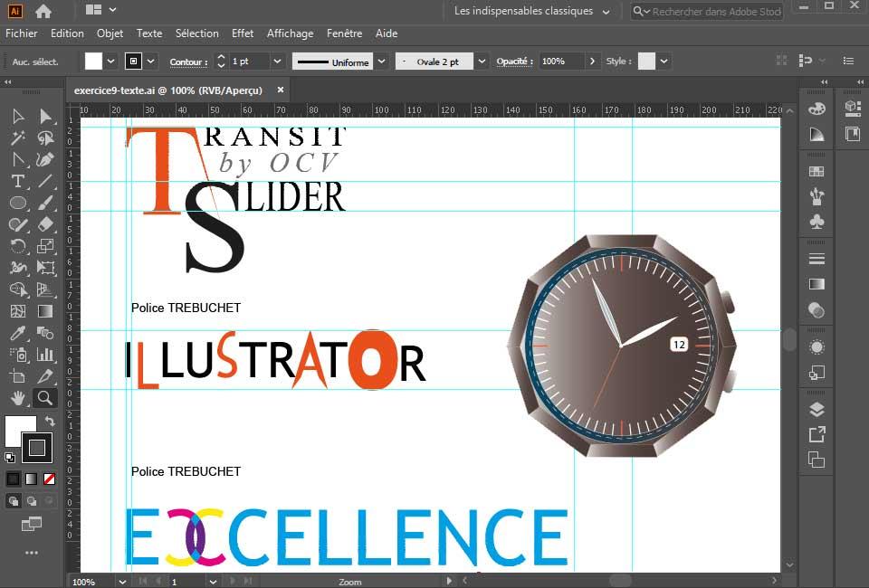This screenshot has height=588, width=869.
Task: Enable Draw Behind mode
Action: point(32,501)
